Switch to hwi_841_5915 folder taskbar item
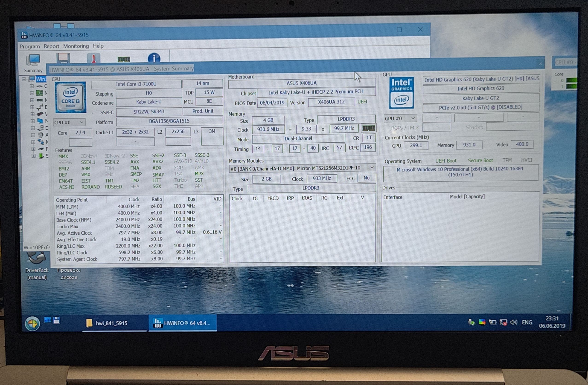This screenshot has width=588, height=385. coord(115,323)
